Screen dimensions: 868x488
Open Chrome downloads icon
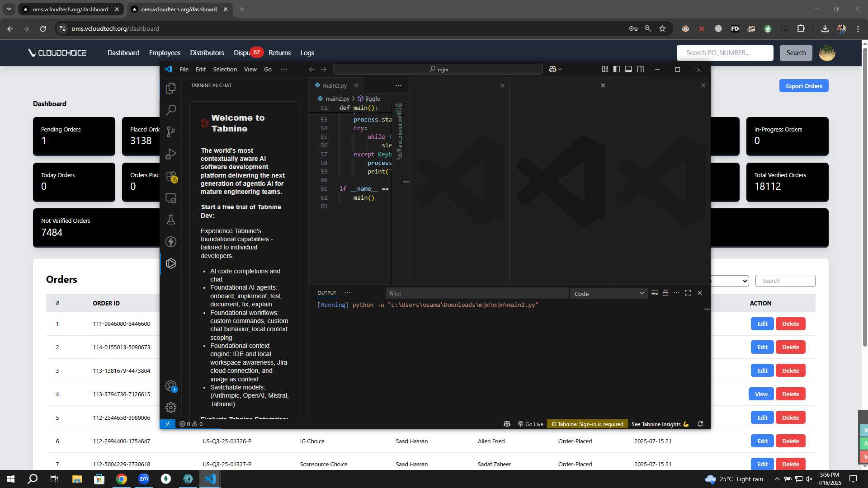click(x=825, y=28)
